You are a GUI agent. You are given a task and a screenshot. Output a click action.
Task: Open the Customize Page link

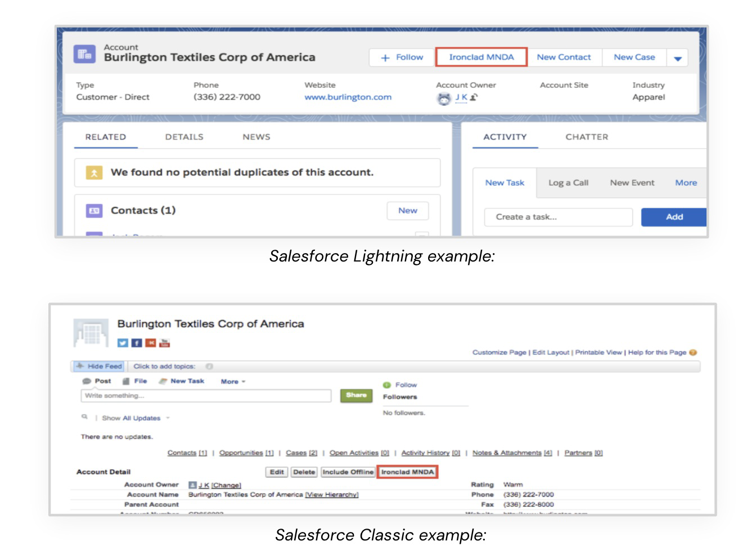(499, 353)
